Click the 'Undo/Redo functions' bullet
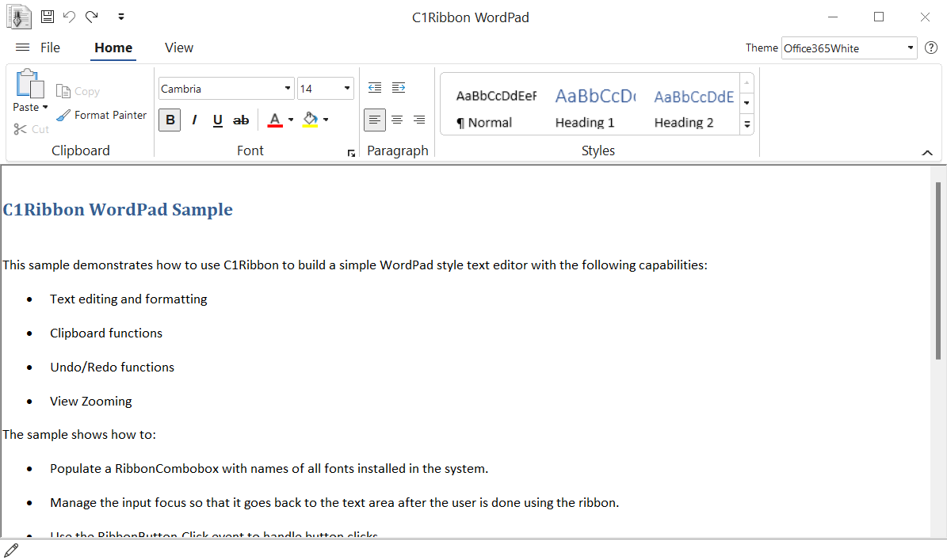947x560 pixels. click(113, 367)
